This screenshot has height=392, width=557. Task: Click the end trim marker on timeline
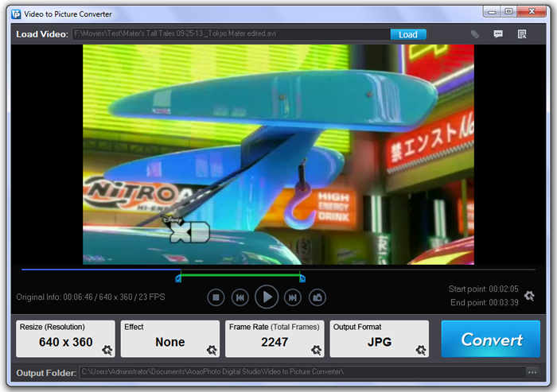(302, 278)
